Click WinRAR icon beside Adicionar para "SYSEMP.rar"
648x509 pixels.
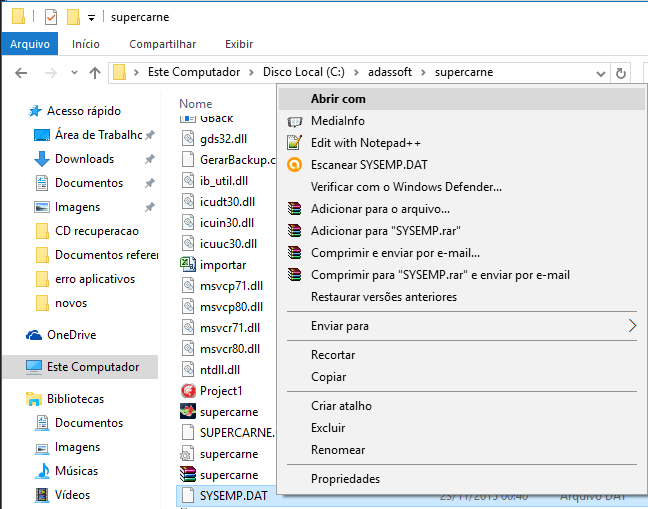coord(295,231)
